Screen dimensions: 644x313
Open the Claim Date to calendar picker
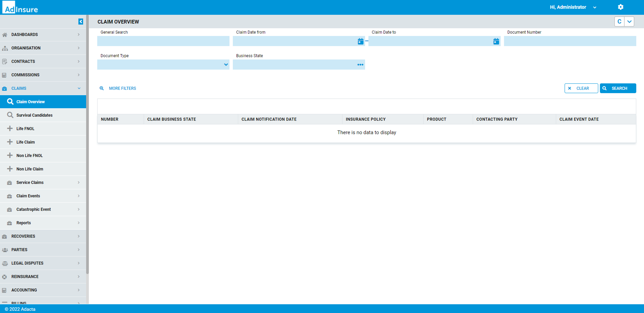[496, 41]
